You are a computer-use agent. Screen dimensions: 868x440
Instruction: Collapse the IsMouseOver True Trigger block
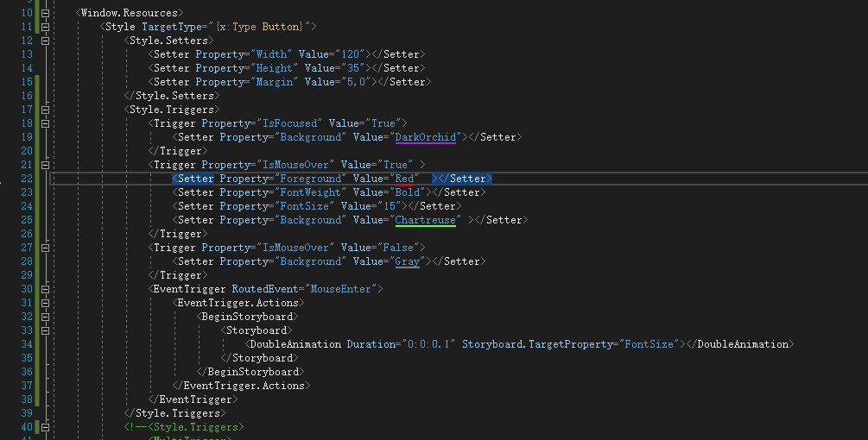[x=45, y=165]
